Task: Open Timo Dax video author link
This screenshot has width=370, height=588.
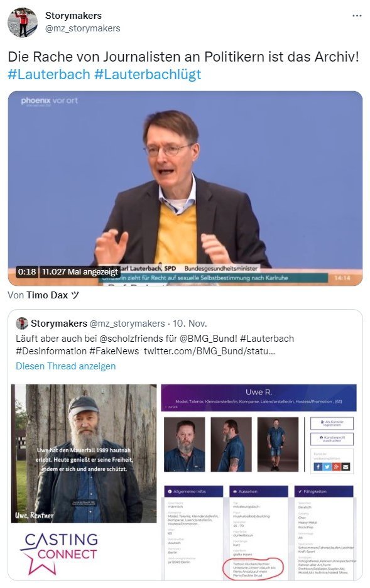Action: (x=52, y=295)
